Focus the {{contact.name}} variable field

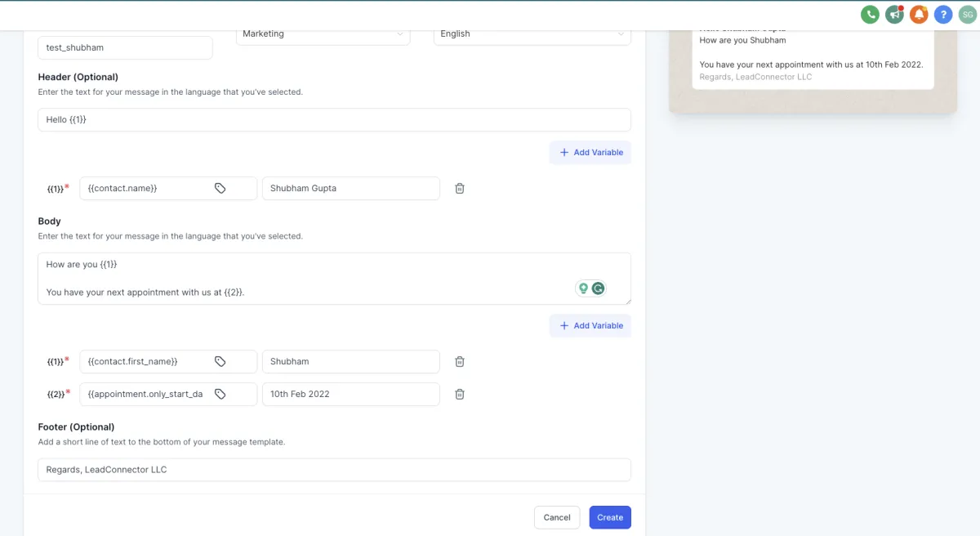168,188
